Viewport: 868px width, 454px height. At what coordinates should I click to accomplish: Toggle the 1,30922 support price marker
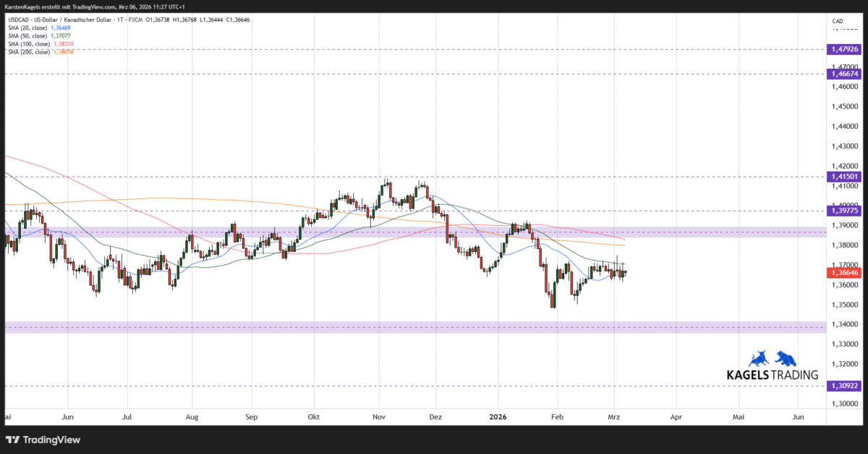(843, 385)
